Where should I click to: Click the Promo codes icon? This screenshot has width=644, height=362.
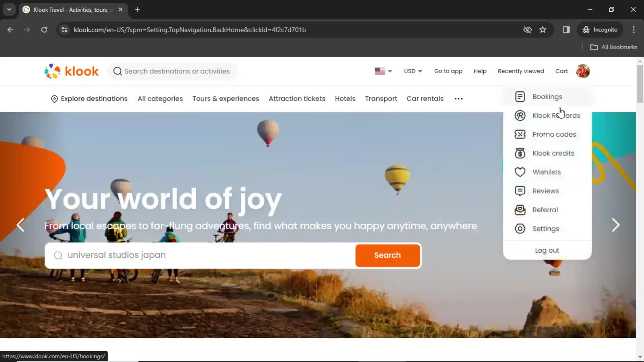click(x=520, y=134)
